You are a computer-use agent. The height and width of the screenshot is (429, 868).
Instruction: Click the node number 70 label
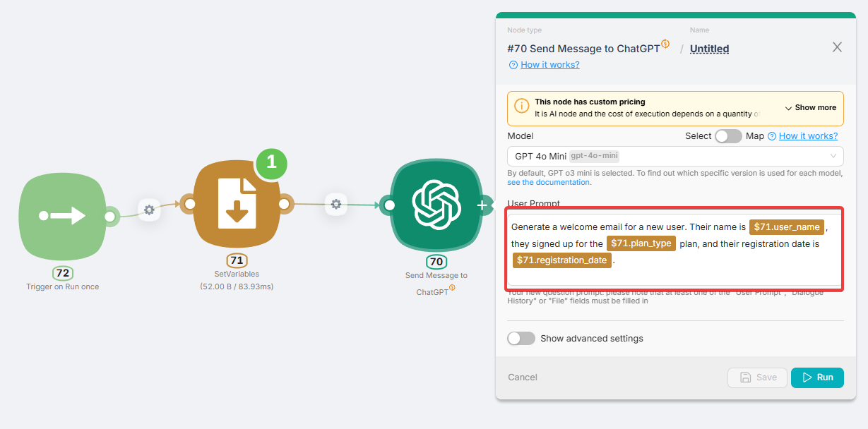coord(436,262)
